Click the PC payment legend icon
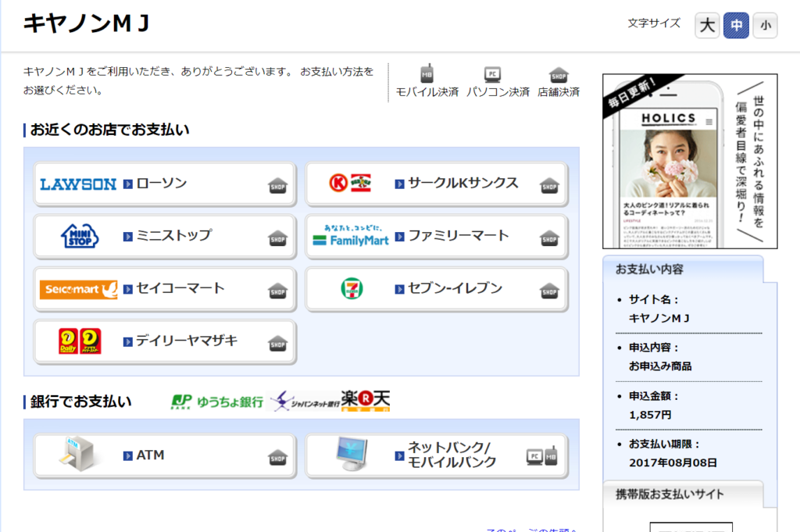The image size is (800, 532). [492, 74]
